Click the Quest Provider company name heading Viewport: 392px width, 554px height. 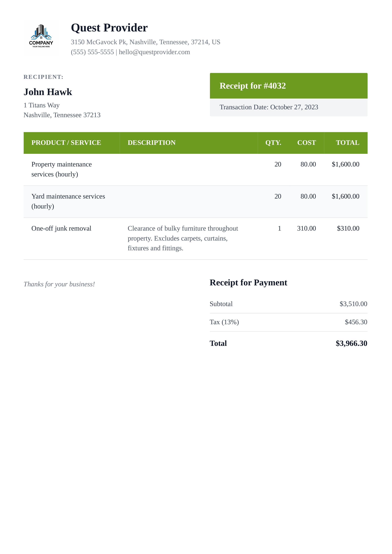pos(109,28)
